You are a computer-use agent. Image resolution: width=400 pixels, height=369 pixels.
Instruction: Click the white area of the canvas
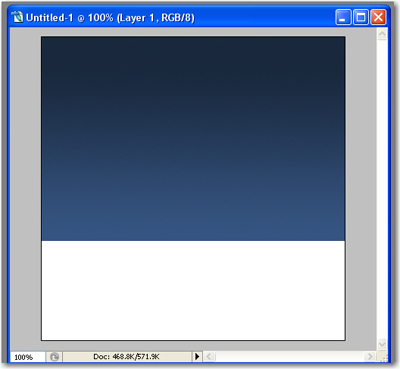coord(193,290)
